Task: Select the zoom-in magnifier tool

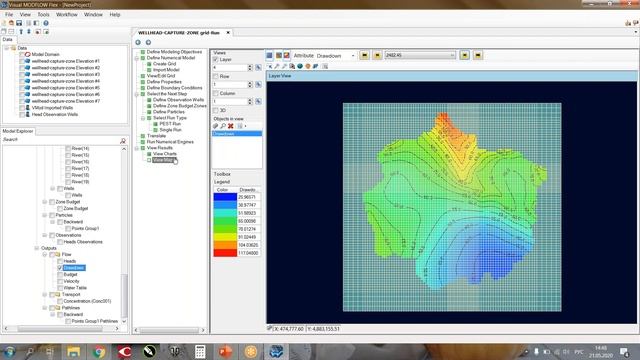Action: (277, 66)
